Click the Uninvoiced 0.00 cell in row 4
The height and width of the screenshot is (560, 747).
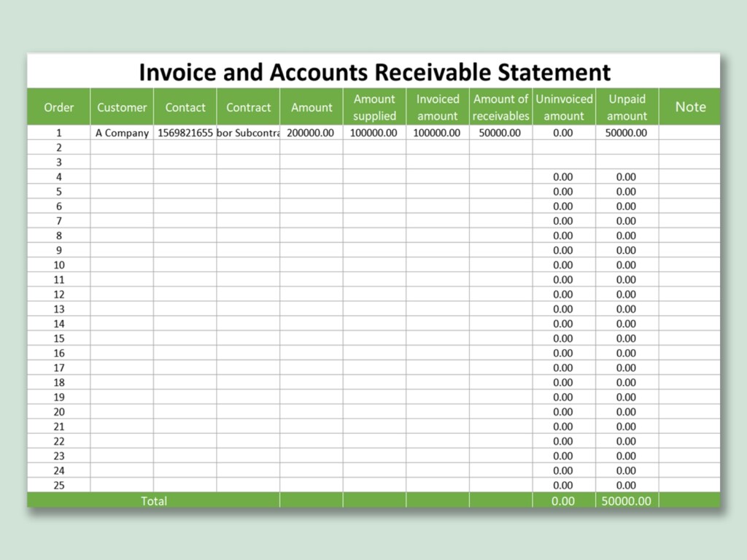click(x=563, y=177)
